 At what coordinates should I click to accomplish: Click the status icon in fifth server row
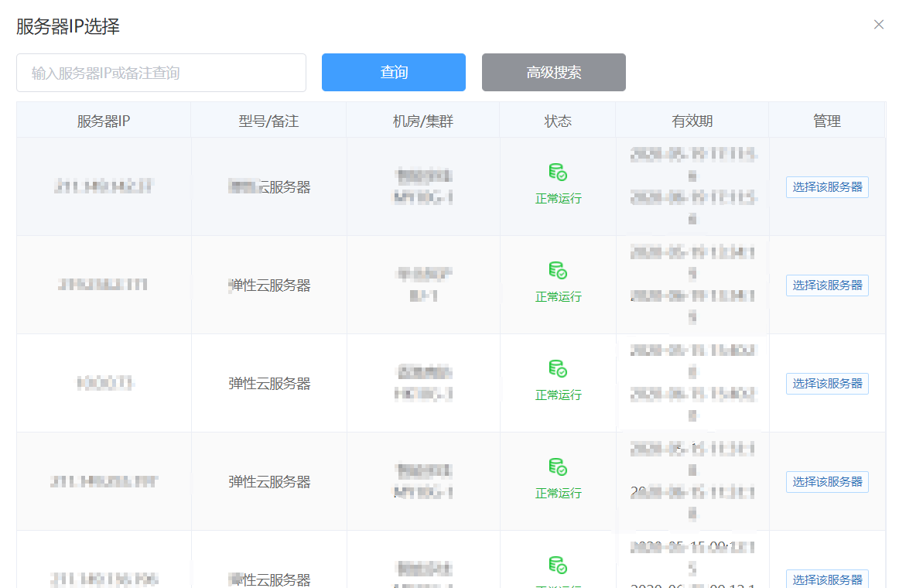pyautogui.click(x=558, y=565)
